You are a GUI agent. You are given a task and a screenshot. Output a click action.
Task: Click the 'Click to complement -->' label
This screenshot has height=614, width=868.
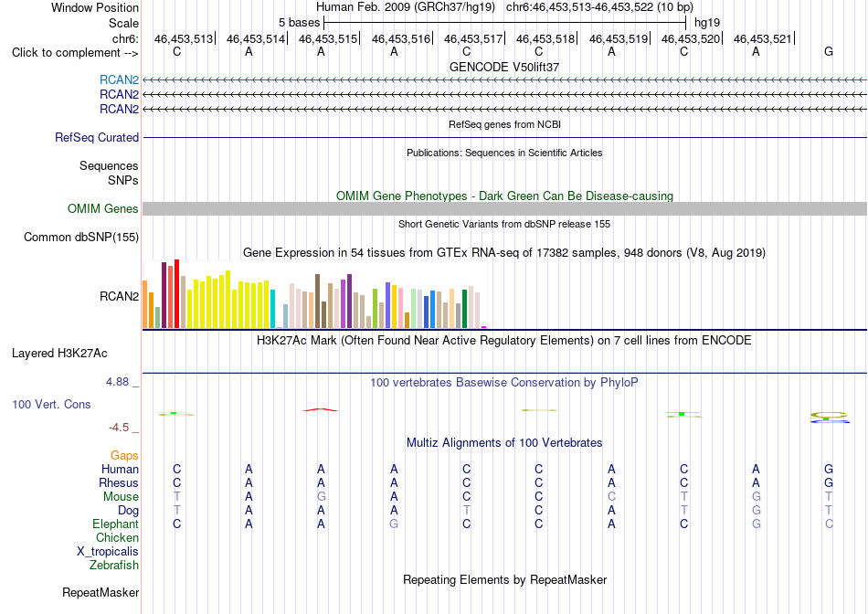pyautogui.click(x=75, y=53)
